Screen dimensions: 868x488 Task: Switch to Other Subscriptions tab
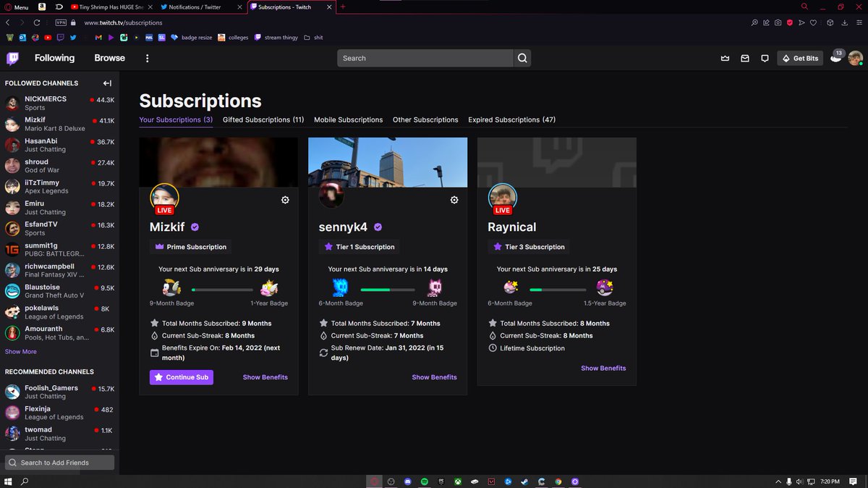pyautogui.click(x=425, y=120)
